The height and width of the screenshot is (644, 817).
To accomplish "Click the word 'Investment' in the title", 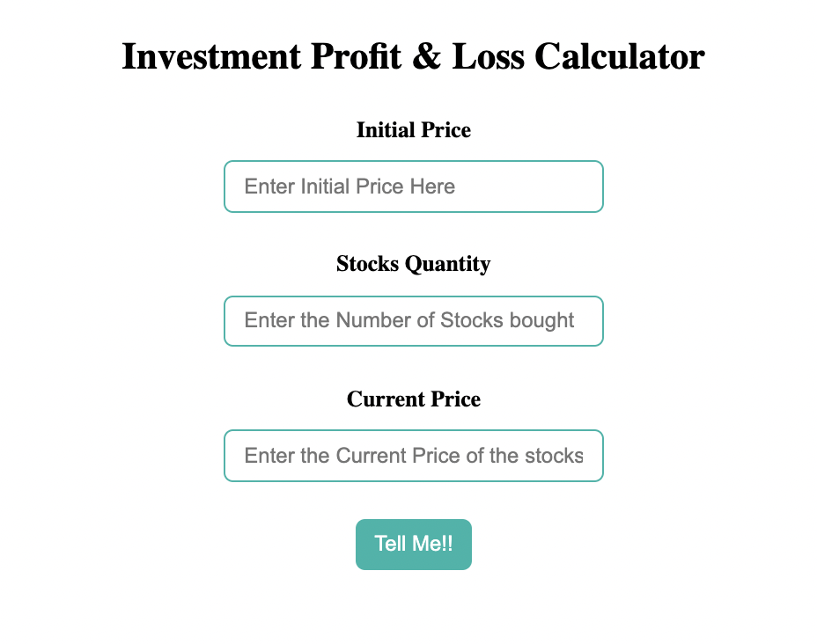I will click(211, 55).
